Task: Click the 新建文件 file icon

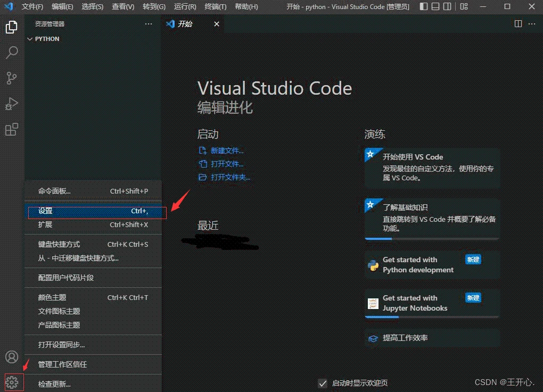Action: (203, 151)
